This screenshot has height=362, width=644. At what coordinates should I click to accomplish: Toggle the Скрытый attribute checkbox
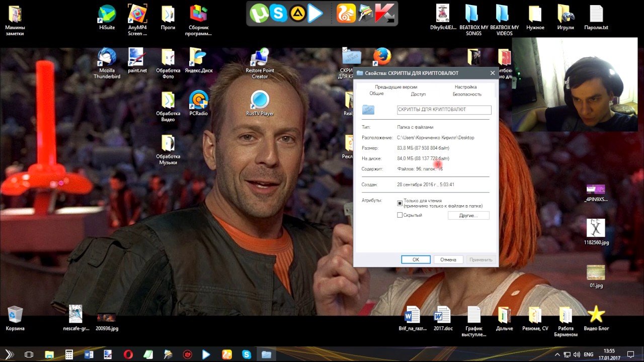400,215
